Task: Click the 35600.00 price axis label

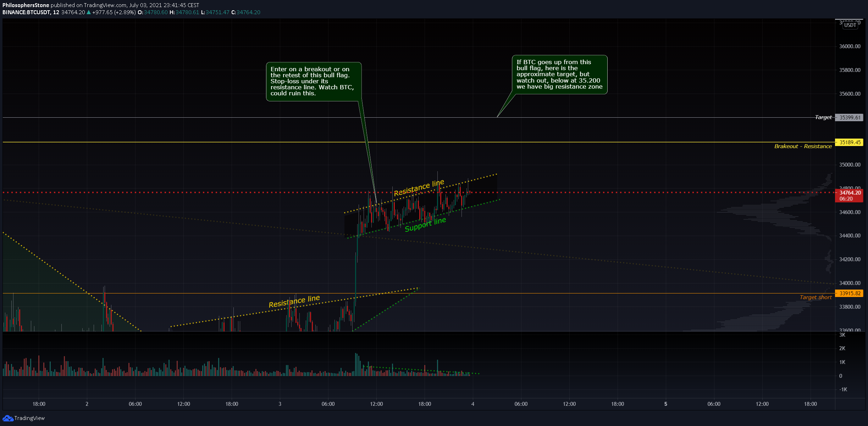Action: (850, 94)
